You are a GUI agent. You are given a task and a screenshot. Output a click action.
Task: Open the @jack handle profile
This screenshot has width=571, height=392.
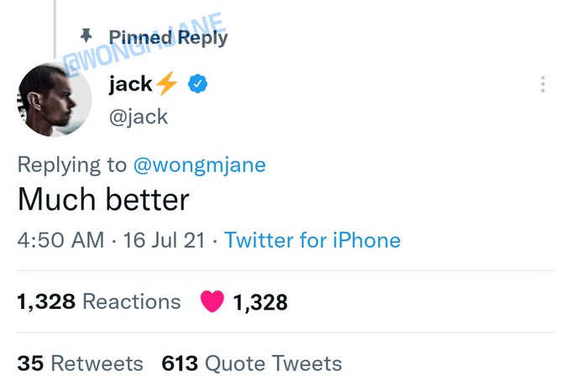tap(139, 116)
